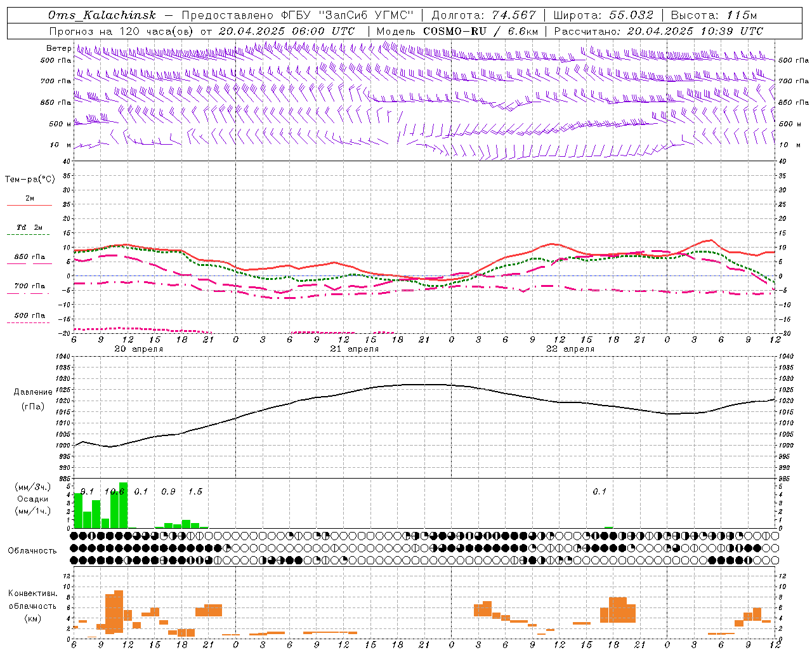The width and height of the screenshot is (812, 650).
Task: Click the 'Давление' pressure panel label
Action: click(x=33, y=392)
